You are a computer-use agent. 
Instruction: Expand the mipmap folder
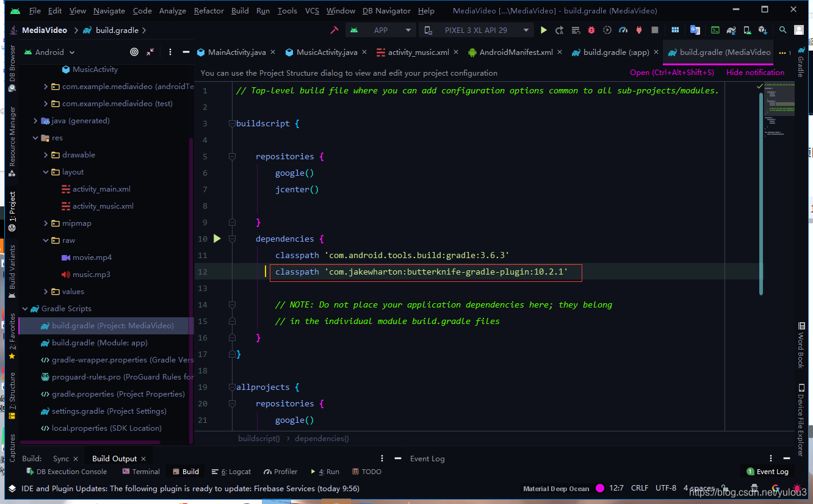coord(46,223)
